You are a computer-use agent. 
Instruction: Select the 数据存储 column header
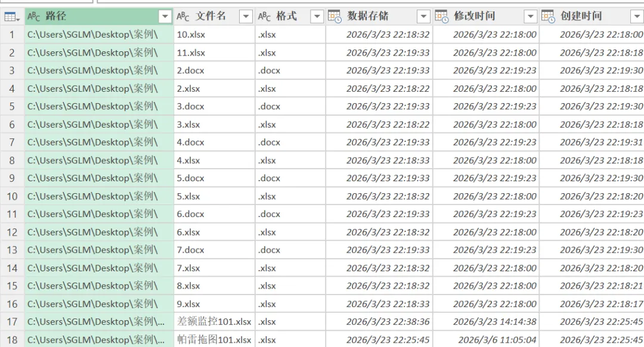(379, 17)
